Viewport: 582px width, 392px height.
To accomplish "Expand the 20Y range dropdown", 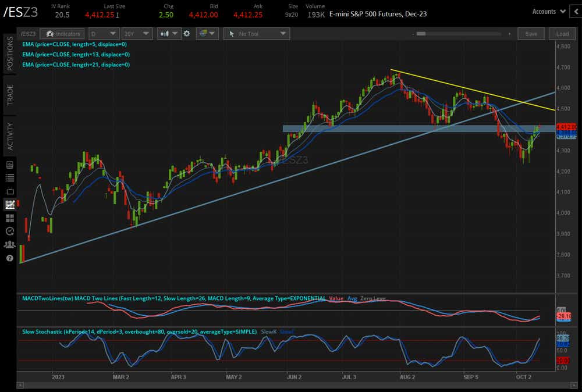I will coord(138,34).
